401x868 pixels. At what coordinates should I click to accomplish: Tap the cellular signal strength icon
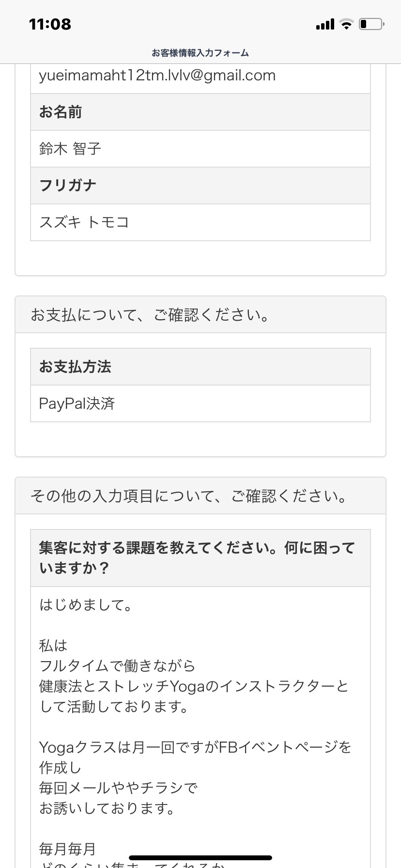325,24
